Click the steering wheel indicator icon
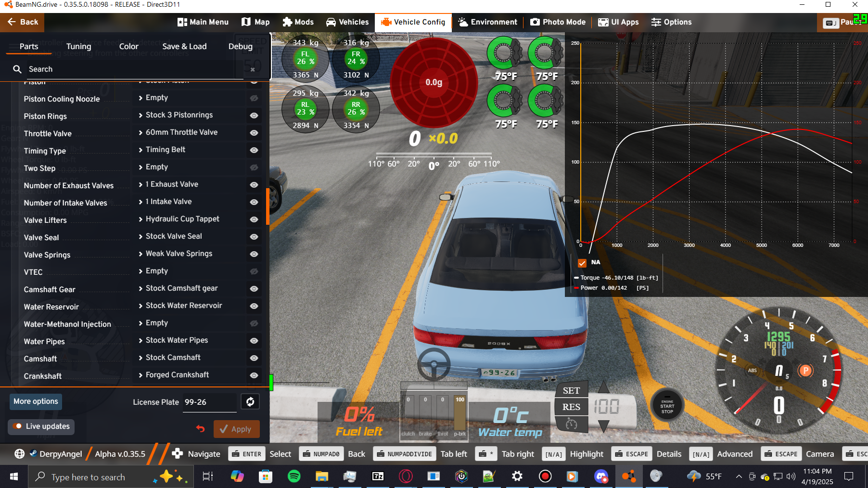The width and height of the screenshot is (868, 488). [x=434, y=365]
